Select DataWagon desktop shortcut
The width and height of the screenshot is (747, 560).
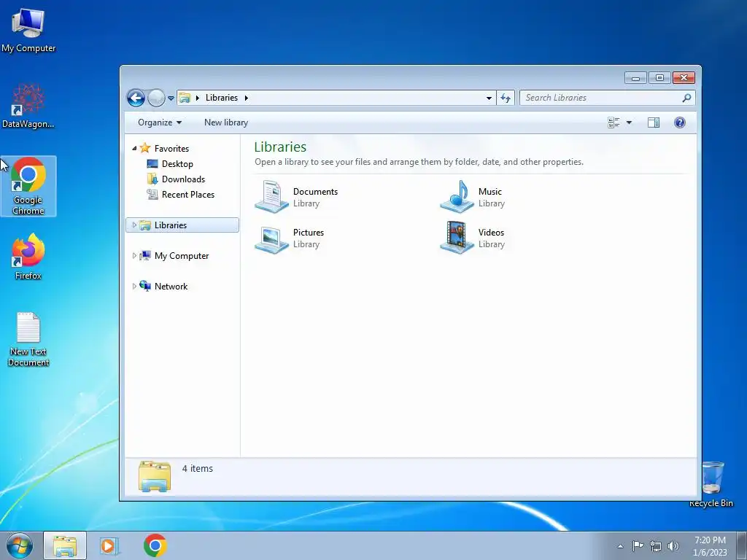pyautogui.click(x=28, y=106)
